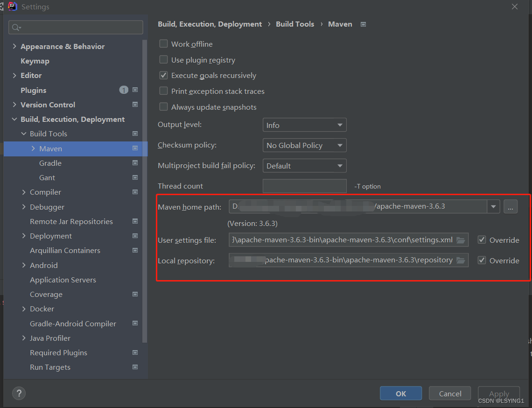Select Gant under Build Tools
The image size is (532, 408).
pos(47,178)
